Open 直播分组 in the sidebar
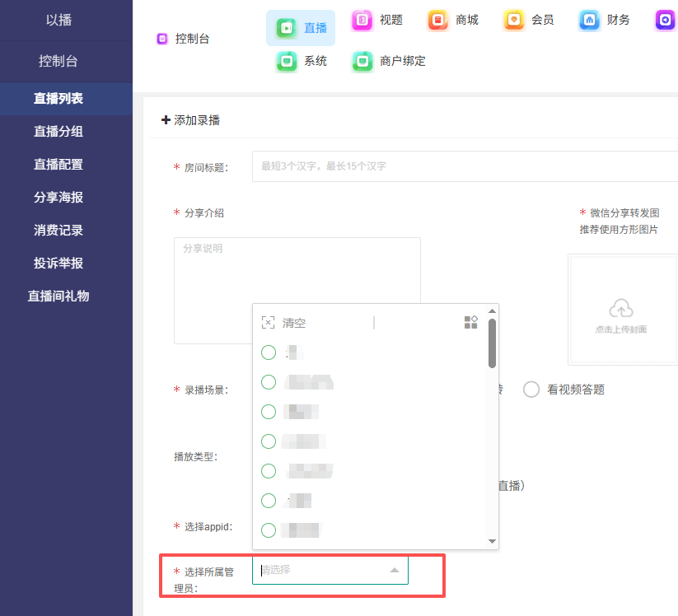The width and height of the screenshot is (678, 616). pyautogui.click(x=58, y=132)
